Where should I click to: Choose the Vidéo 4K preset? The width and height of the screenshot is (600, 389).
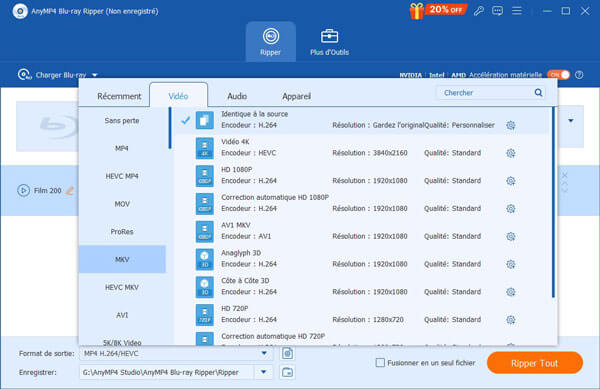[362, 148]
